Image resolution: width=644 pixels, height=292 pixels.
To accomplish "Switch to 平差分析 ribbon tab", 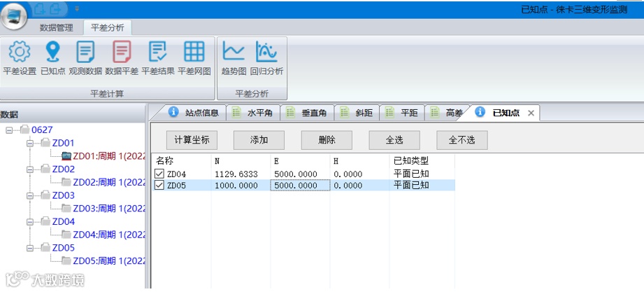I will pyautogui.click(x=107, y=28).
